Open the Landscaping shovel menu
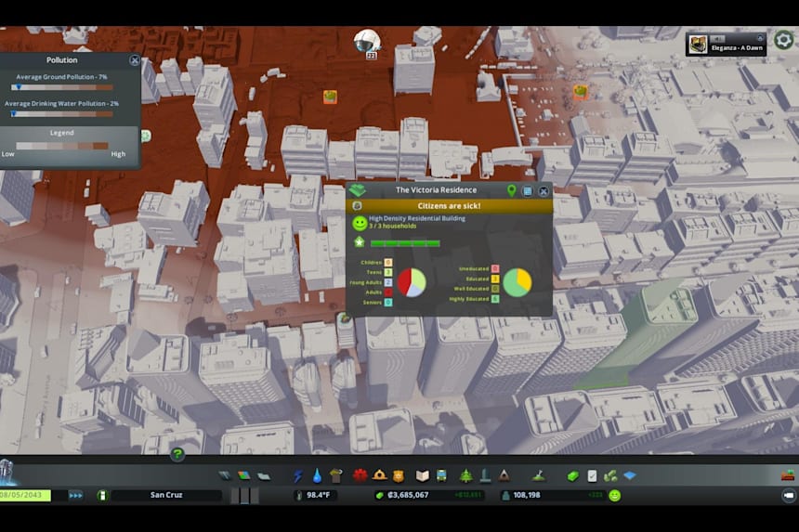This screenshot has height=532, width=799. 539,475
